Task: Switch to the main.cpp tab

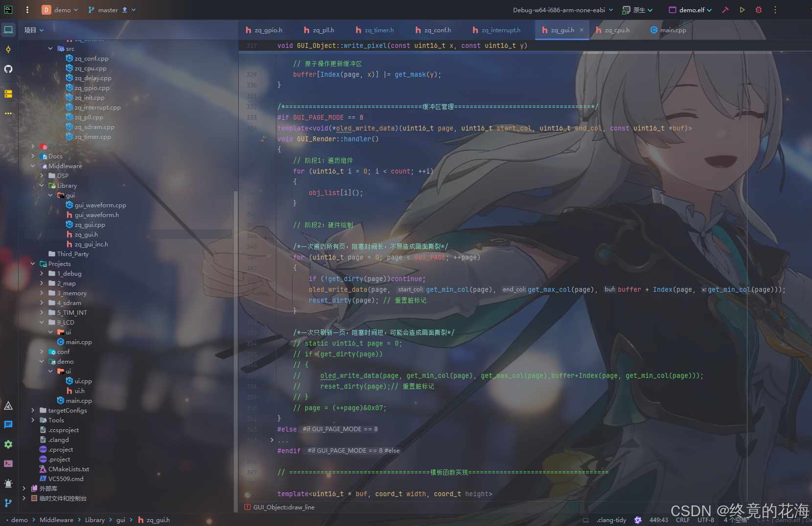Action: click(x=668, y=30)
